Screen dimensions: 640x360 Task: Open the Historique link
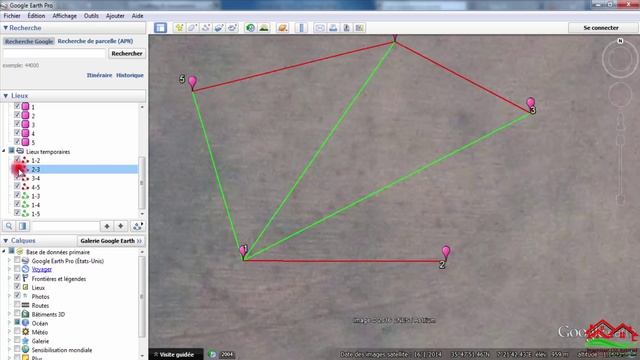click(130, 76)
